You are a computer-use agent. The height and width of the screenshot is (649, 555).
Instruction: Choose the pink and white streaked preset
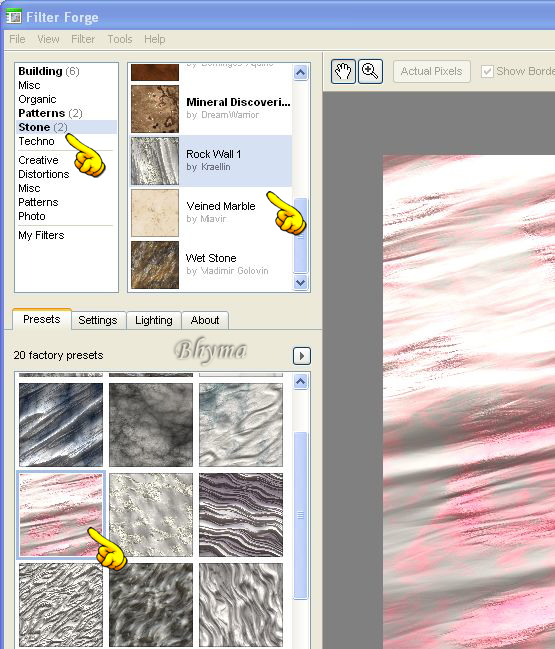(61, 515)
